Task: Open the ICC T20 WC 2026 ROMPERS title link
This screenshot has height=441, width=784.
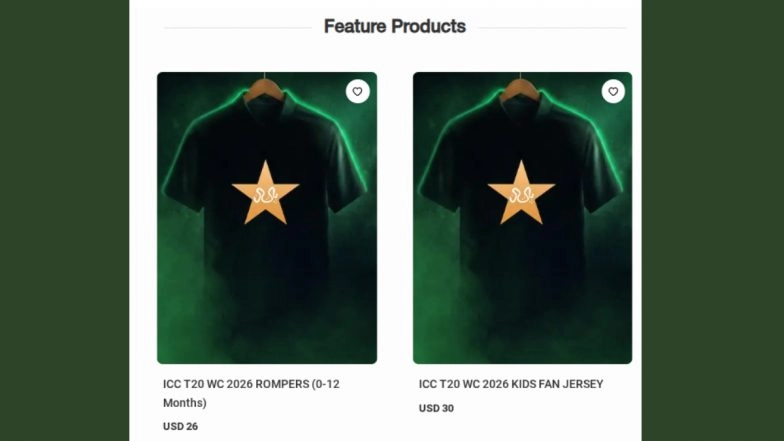Action: [251, 384]
